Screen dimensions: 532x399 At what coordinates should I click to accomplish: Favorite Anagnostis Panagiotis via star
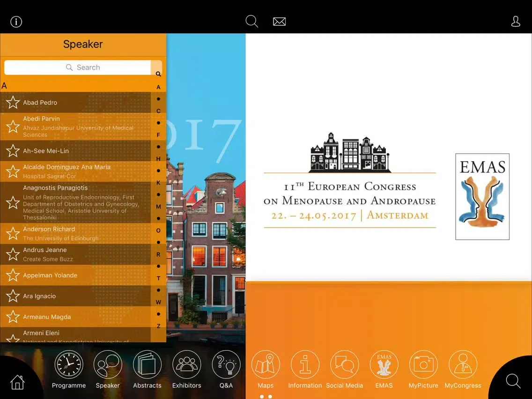pos(13,203)
